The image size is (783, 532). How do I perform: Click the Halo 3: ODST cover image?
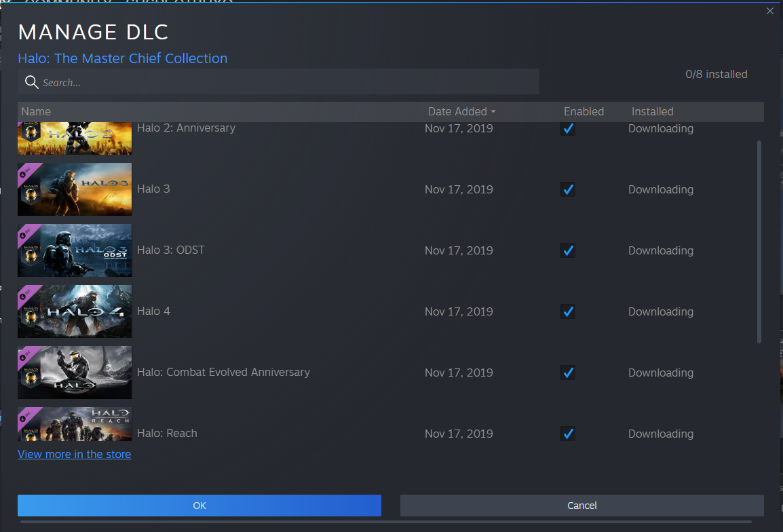coord(75,250)
